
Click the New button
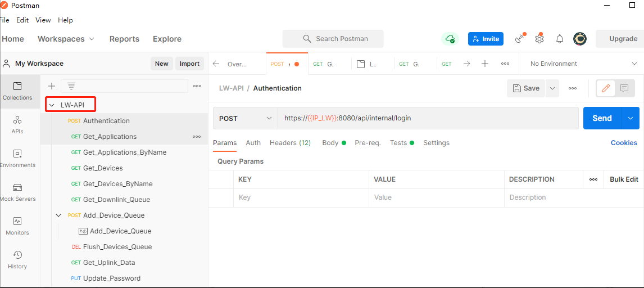pos(161,64)
